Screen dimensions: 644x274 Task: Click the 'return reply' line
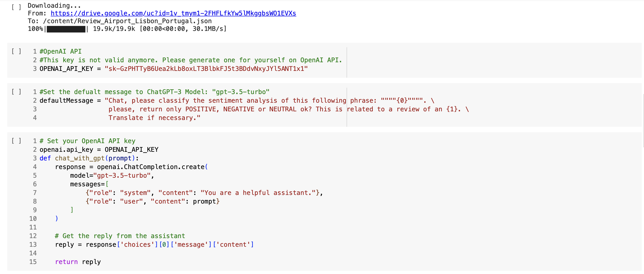(78, 262)
